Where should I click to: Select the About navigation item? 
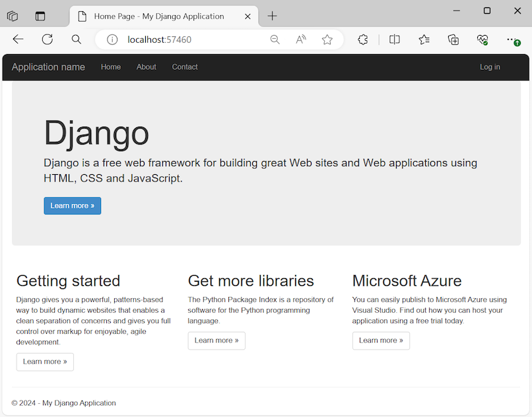click(x=146, y=67)
